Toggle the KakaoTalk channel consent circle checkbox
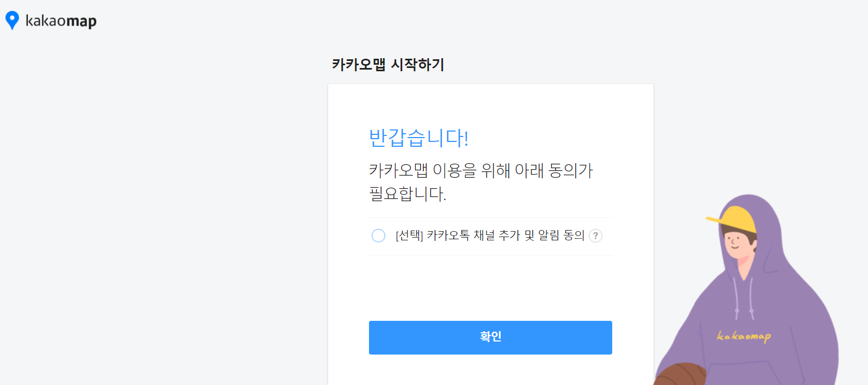The image size is (868, 385). point(378,235)
